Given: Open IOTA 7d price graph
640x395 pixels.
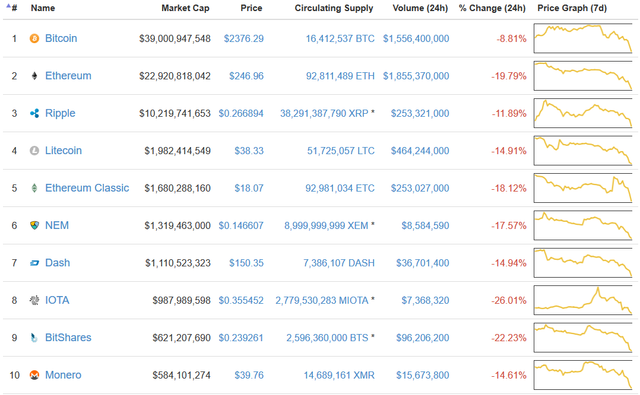Looking at the screenshot, I should pyautogui.click(x=583, y=300).
